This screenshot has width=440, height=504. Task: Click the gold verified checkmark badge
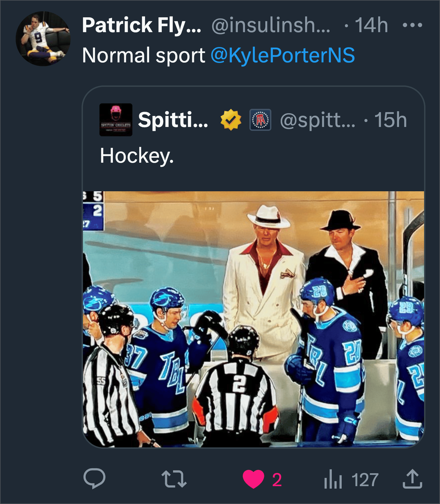231,120
